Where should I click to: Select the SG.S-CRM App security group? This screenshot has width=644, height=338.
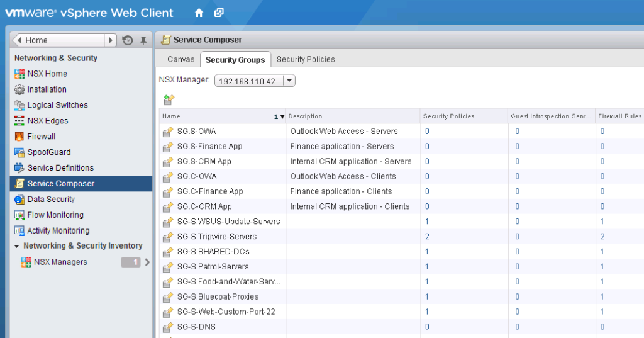204,161
